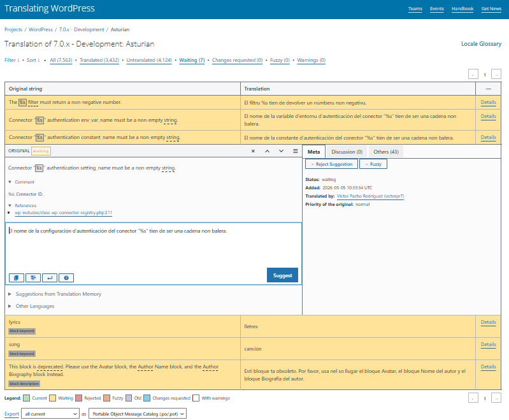
Task: Open the 'all current' export dropdown
Action: click(x=50, y=414)
